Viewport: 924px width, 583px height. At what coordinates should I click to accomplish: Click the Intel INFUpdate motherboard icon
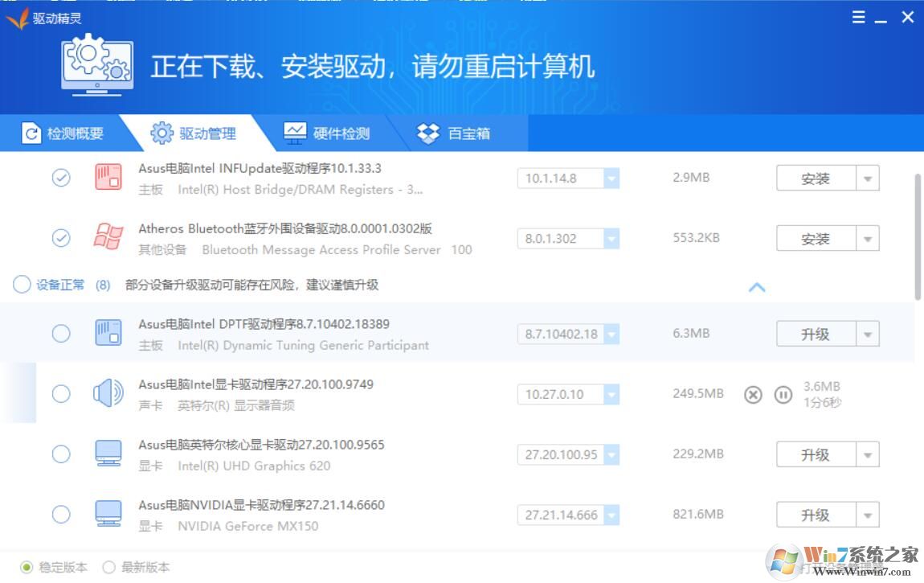coord(108,178)
